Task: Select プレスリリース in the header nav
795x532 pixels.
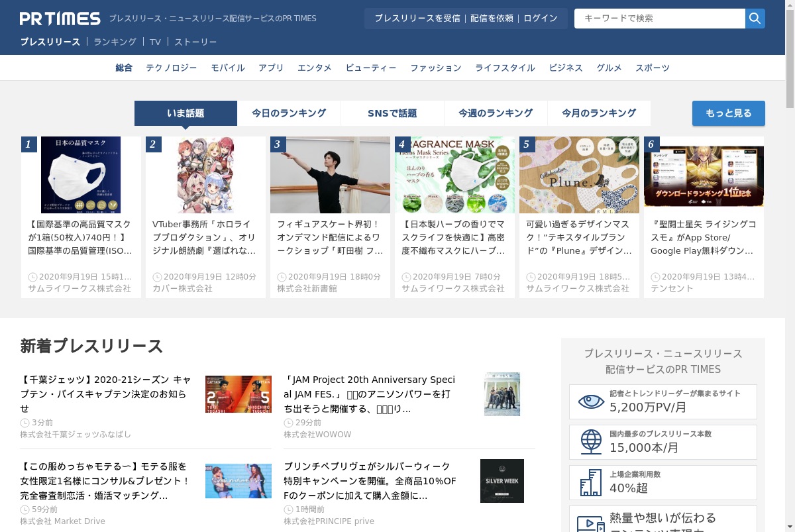Action: coord(50,42)
